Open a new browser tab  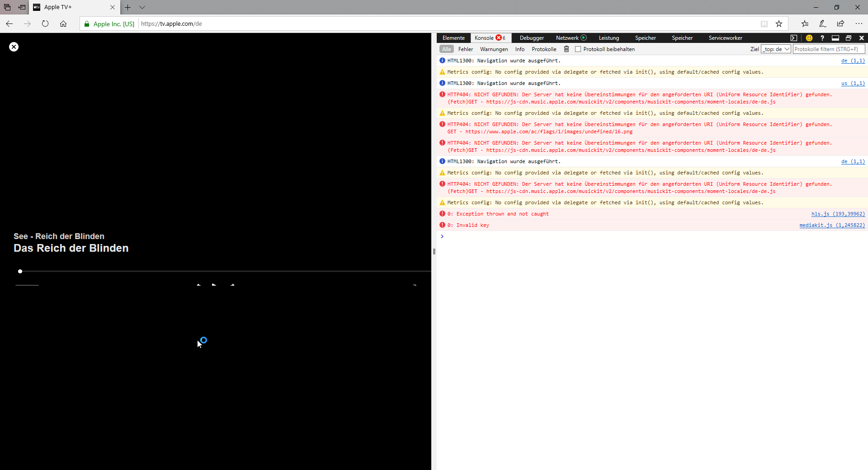tap(128, 7)
